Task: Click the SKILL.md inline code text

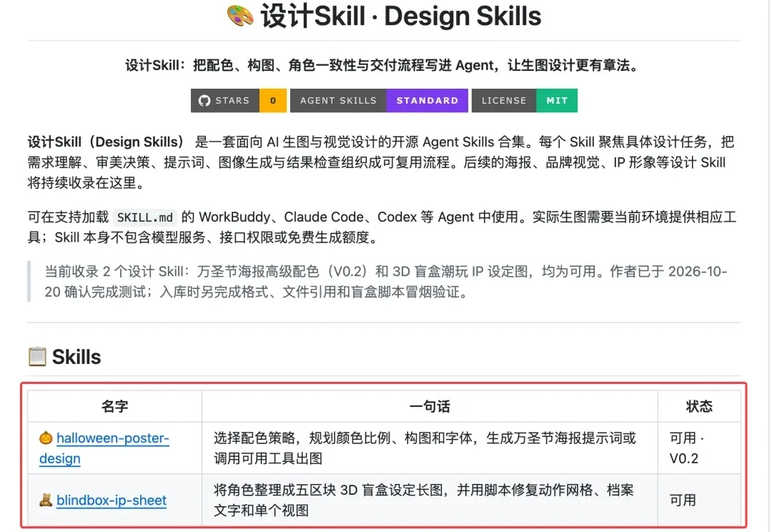Action: (x=144, y=217)
